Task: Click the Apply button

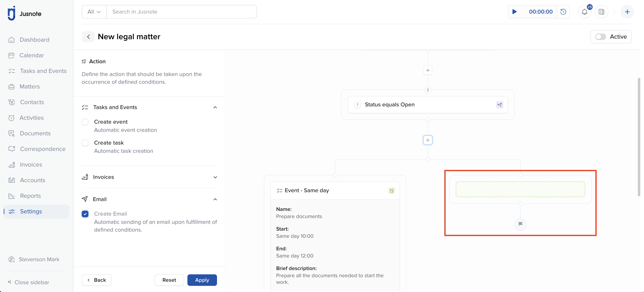Action: pos(202,280)
